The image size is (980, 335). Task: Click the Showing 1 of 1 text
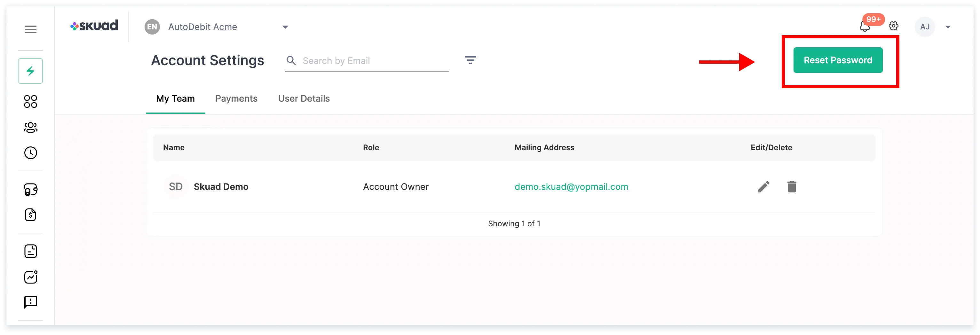514,223
